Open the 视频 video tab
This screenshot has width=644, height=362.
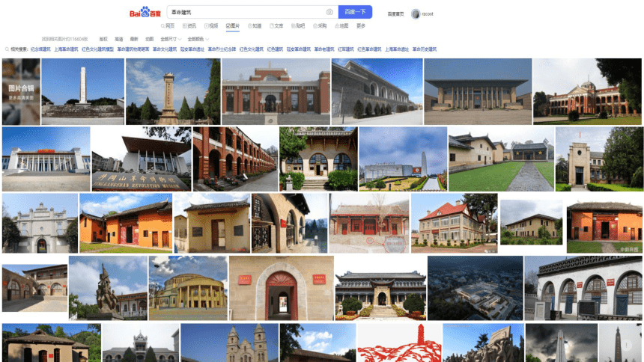211,26
